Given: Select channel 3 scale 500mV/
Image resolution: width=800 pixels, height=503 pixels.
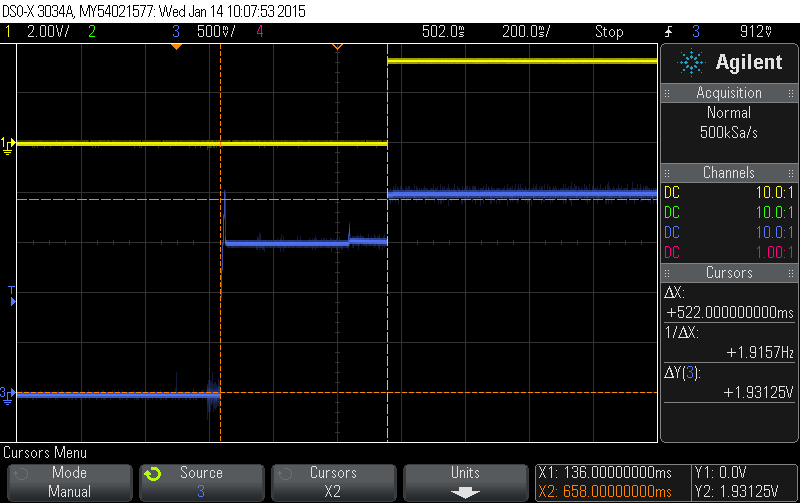Looking at the screenshot, I should click(216, 32).
